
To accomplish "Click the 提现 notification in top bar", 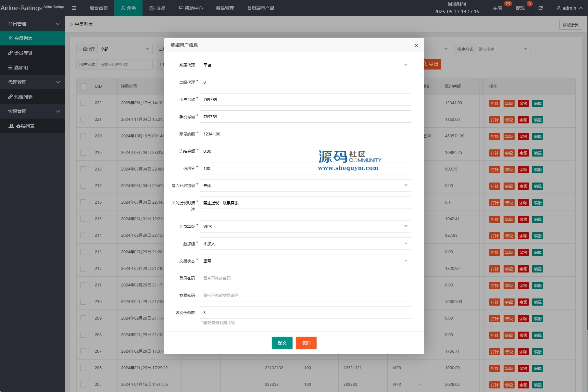I will click(520, 8).
